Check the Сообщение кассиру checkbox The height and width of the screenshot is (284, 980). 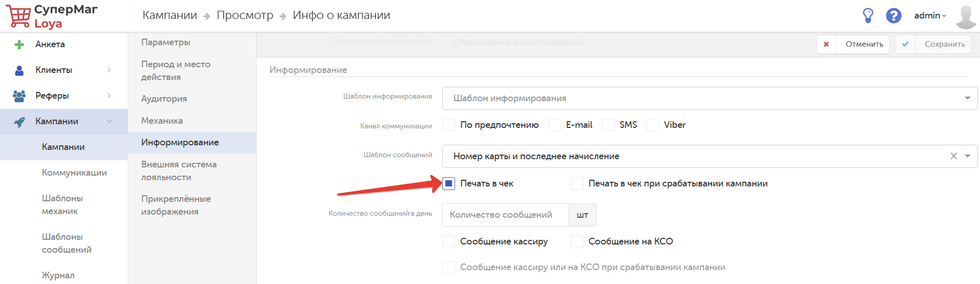pos(449,241)
